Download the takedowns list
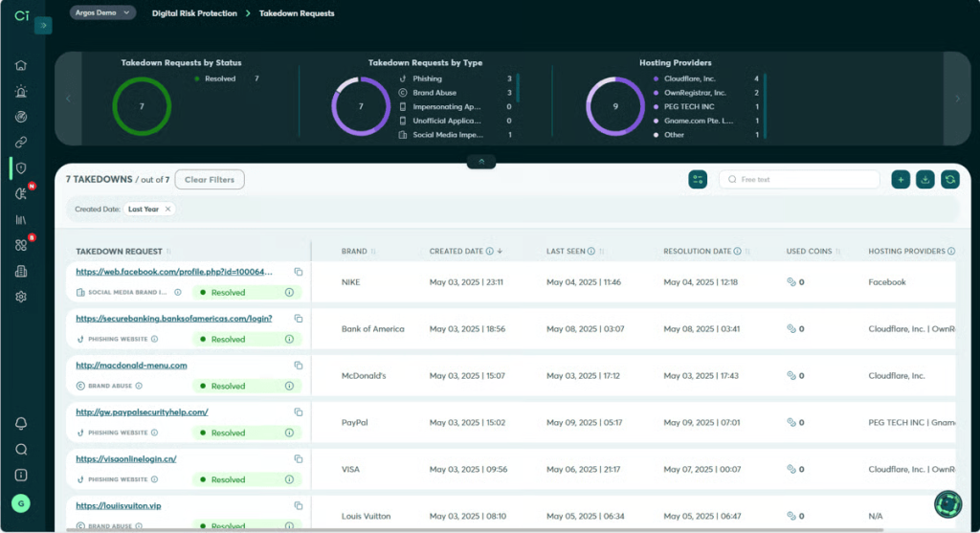Image resolution: width=980 pixels, height=533 pixels. (x=925, y=179)
